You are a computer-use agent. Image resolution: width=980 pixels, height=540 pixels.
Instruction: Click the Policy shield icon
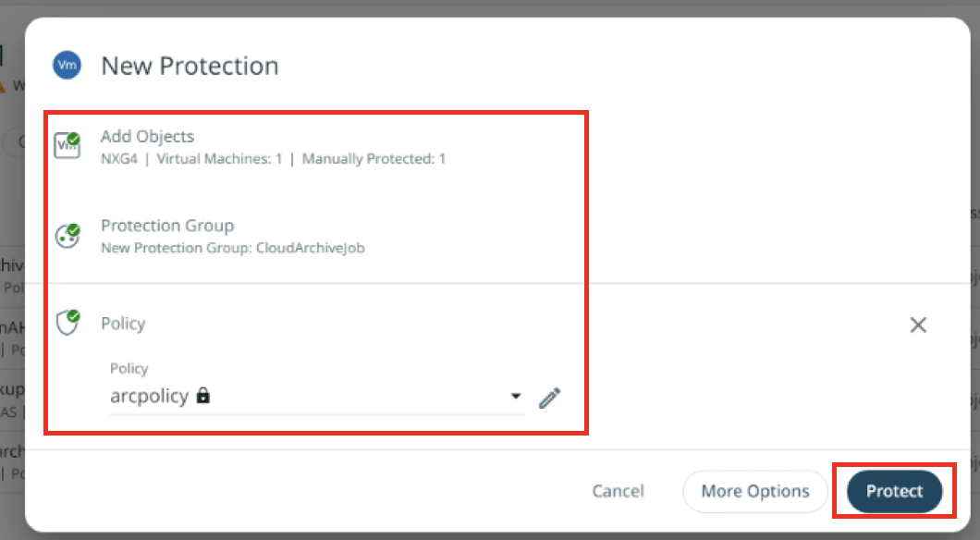pos(67,323)
